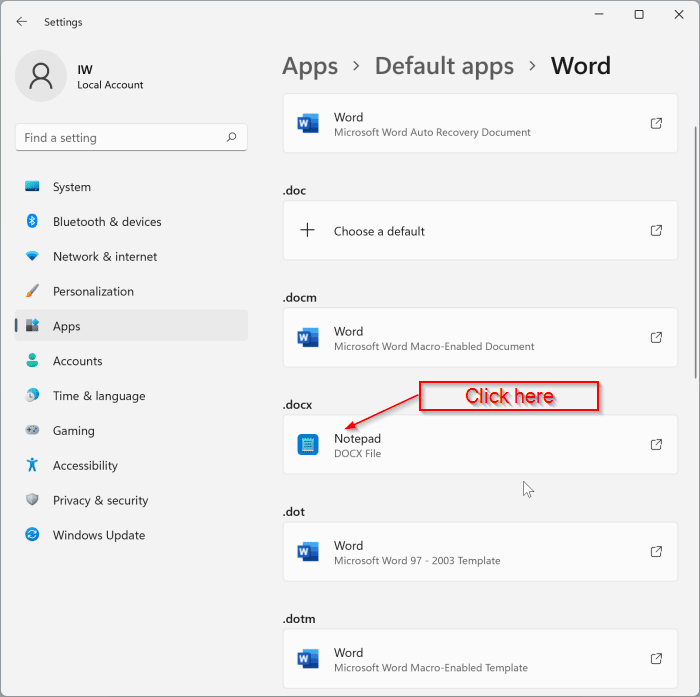The image size is (700, 697).
Task: Click the Time & language globe icon
Action: [32, 395]
